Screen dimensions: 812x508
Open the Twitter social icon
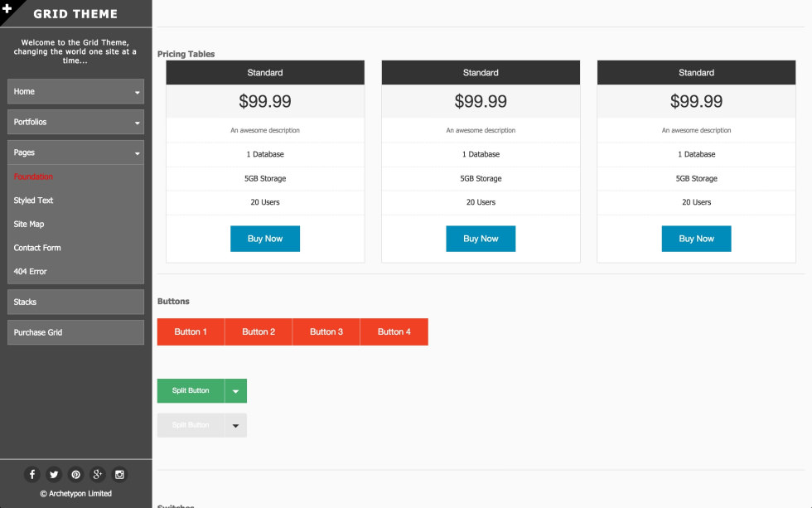pyautogui.click(x=54, y=474)
